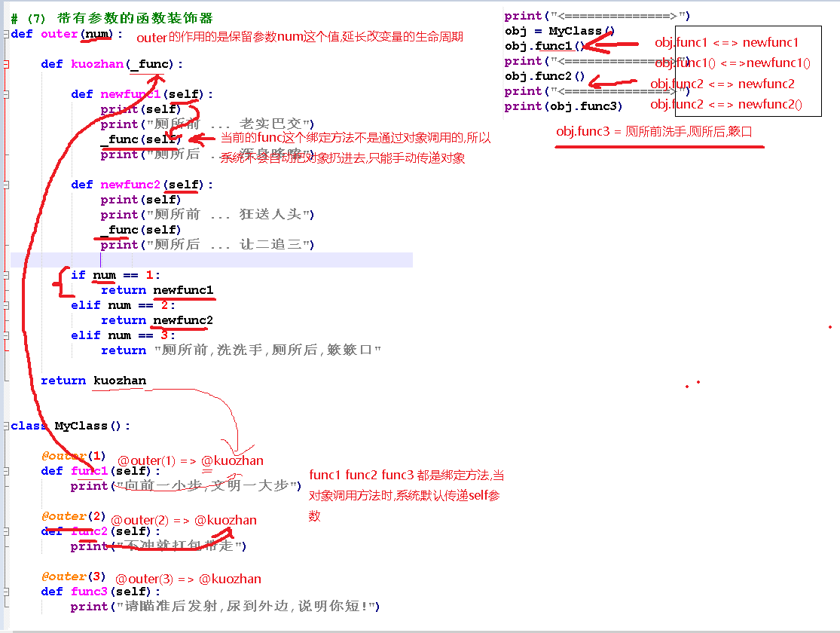Click the '@outer(1)' decorator
840x633 pixels.
click(x=73, y=456)
